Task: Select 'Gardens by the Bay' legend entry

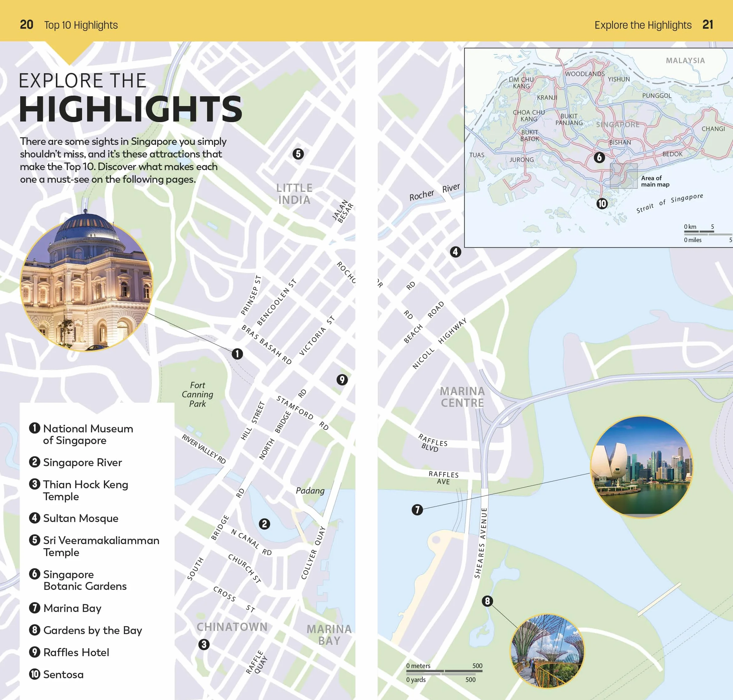Action: [92, 630]
